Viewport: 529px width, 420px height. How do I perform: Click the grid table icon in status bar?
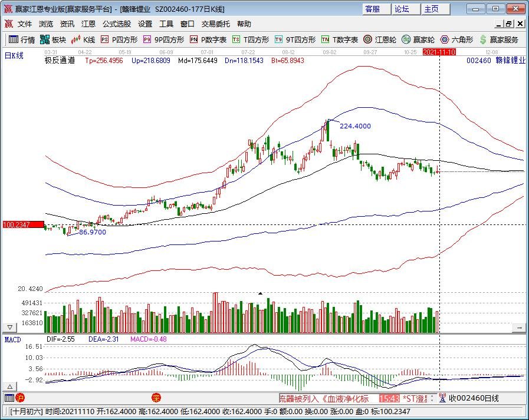(x=8, y=398)
